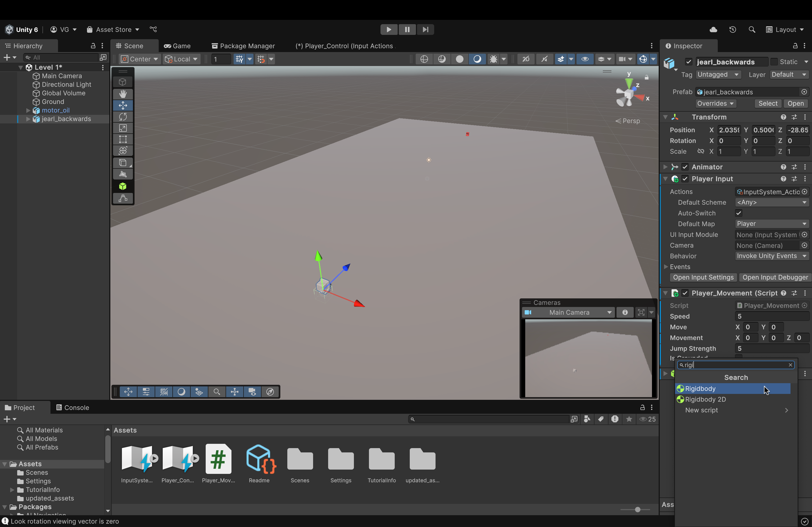This screenshot has height=527, width=812.
Task: Open the Player_Mov script asset thumbnail
Action: click(x=218, y=459)
